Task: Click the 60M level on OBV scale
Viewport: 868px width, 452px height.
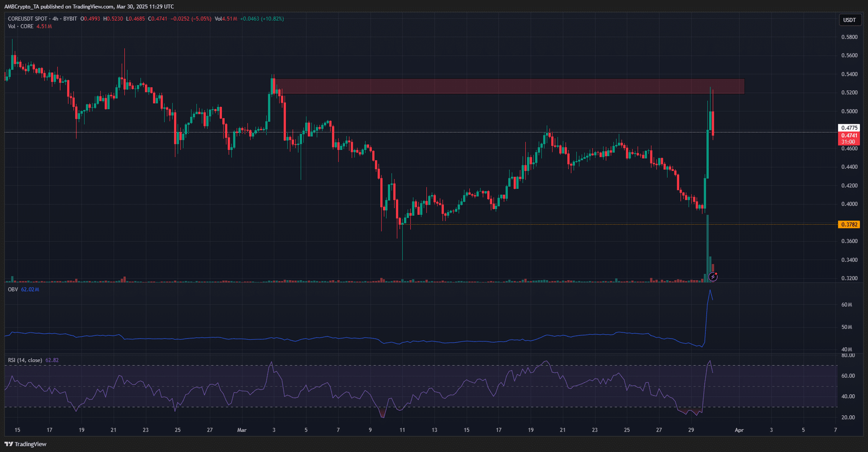Action: (x=846, y=305)
